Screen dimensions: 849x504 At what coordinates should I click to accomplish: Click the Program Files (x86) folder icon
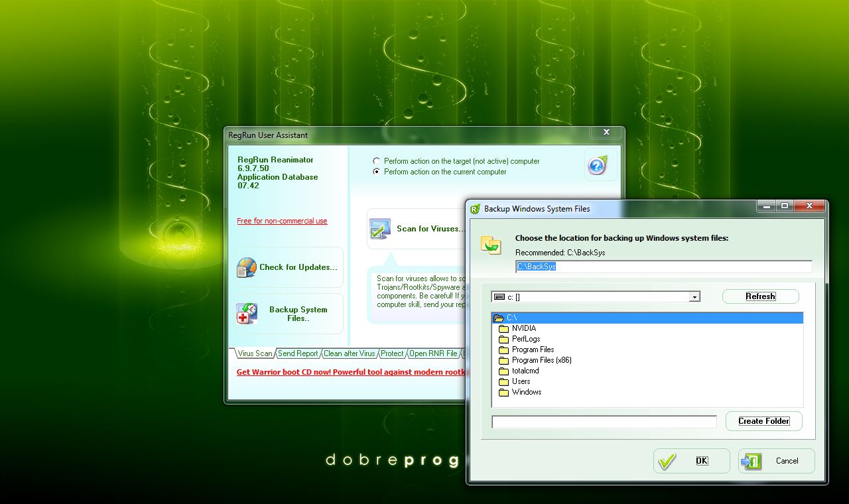pyautogui.click(x=503, y=360)
